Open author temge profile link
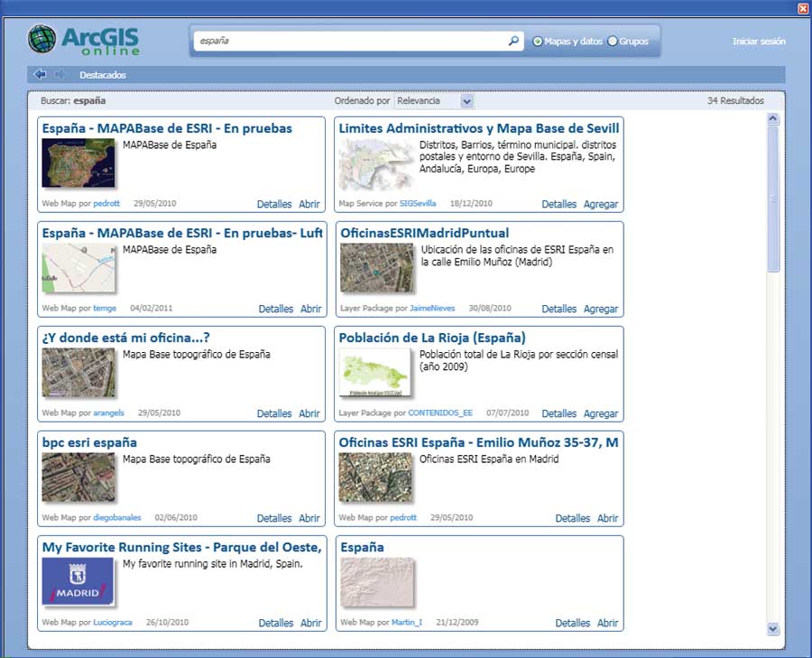812x658 pixels. coord(105,309)
